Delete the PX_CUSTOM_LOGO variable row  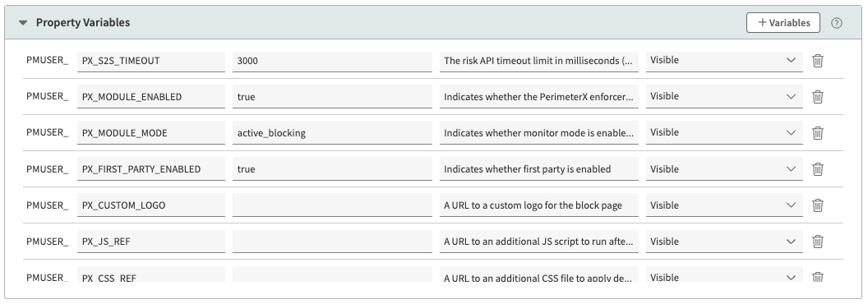(x=818, y=205)
